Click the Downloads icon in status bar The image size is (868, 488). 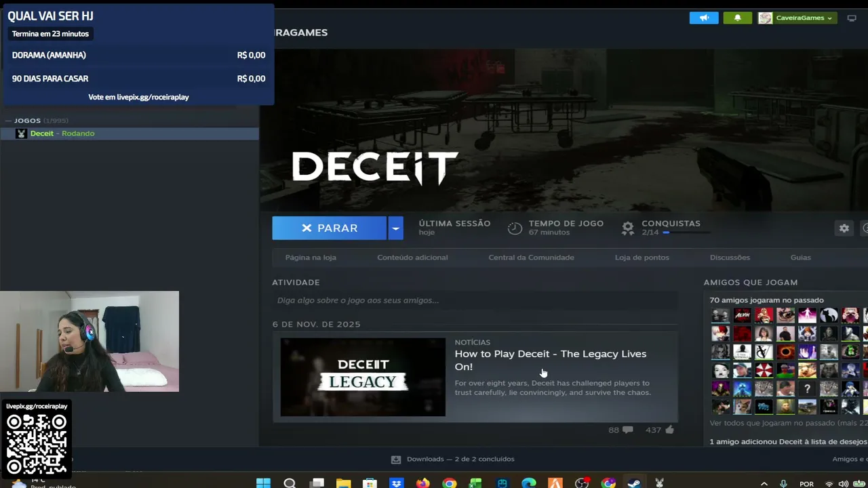pos(395,460)
